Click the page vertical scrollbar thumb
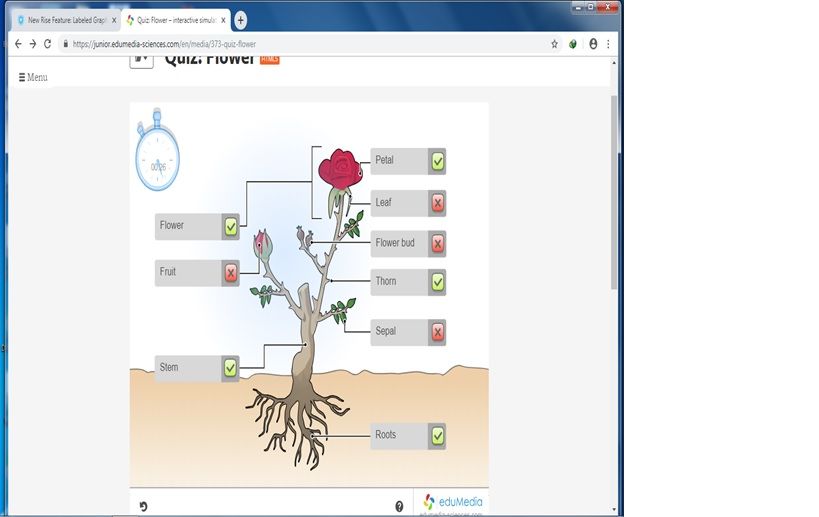This screenshot has width=819, height=517. (x=614, y=192)
